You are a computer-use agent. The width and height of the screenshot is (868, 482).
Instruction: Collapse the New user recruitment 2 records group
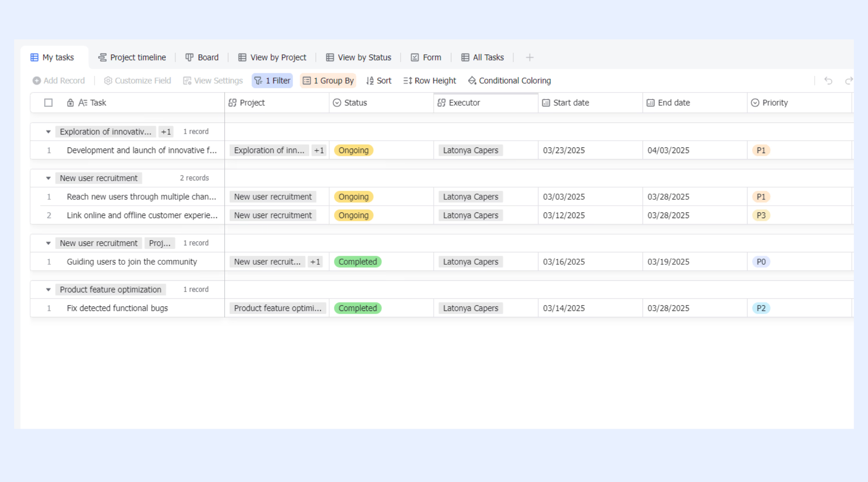click(x=48, y=178)
